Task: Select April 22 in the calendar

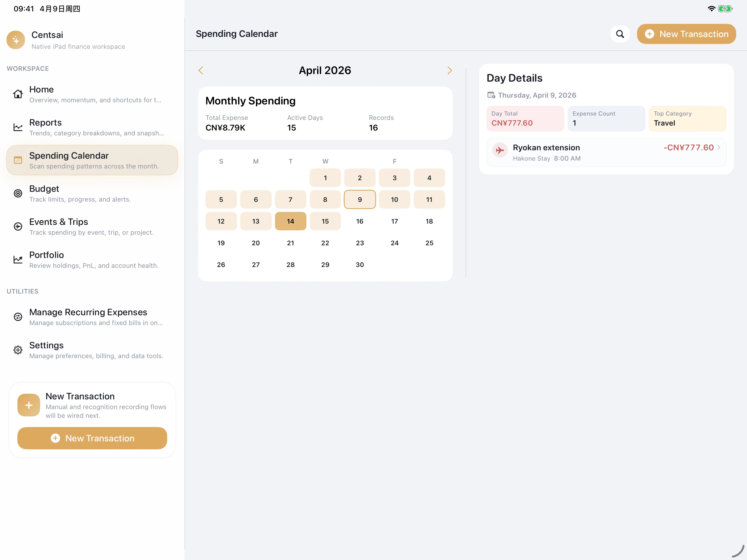Action: click(x=325, y=243)
